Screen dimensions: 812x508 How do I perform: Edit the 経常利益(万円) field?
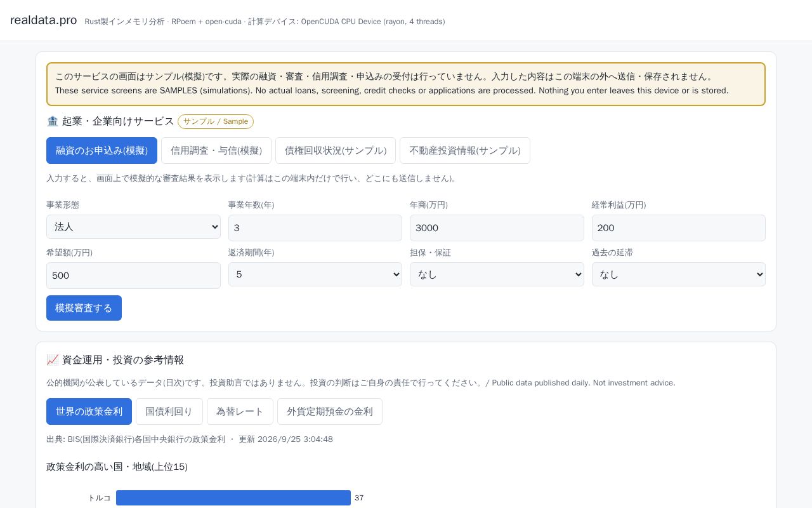[x=679, y=228]
